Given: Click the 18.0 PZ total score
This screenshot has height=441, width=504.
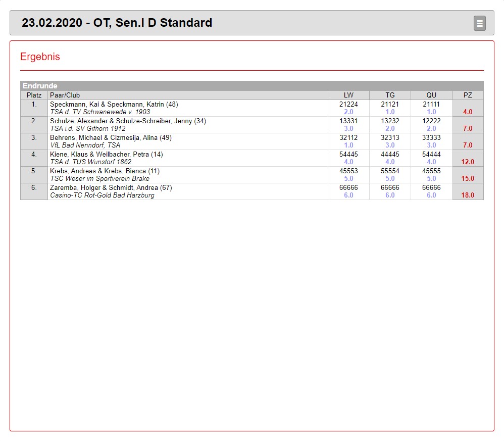Looking at the screenshot, I should point(468,195).
